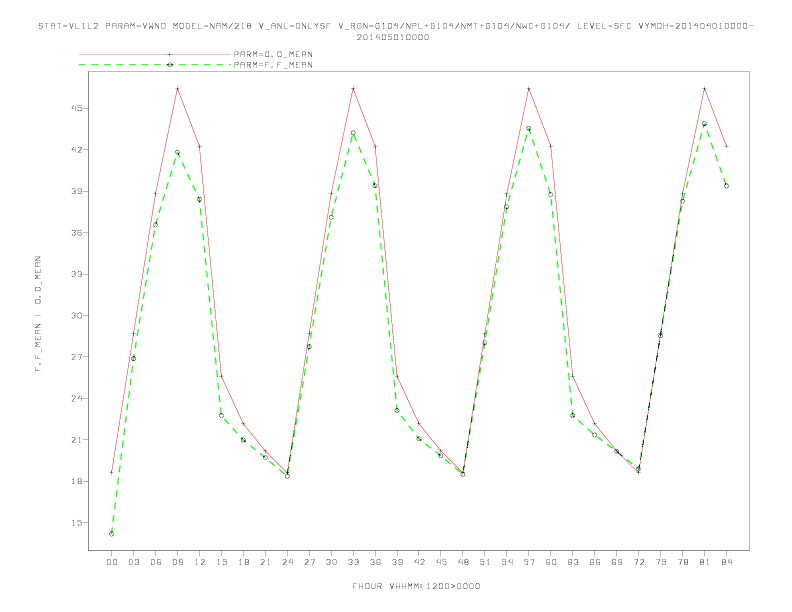Click the x-axis tick label 63
792x612 pixels.
pyautogui.click(x=573, y=562)
